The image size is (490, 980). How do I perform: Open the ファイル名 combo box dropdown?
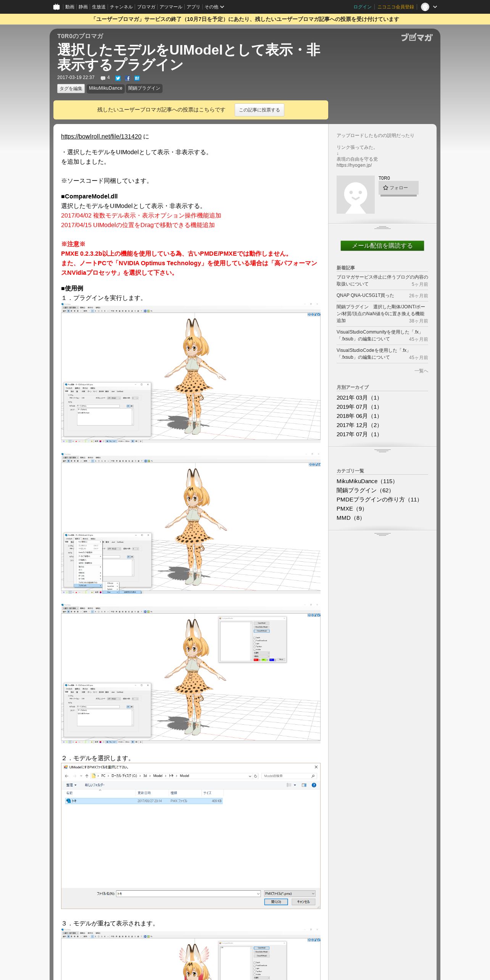coord(258,893)
